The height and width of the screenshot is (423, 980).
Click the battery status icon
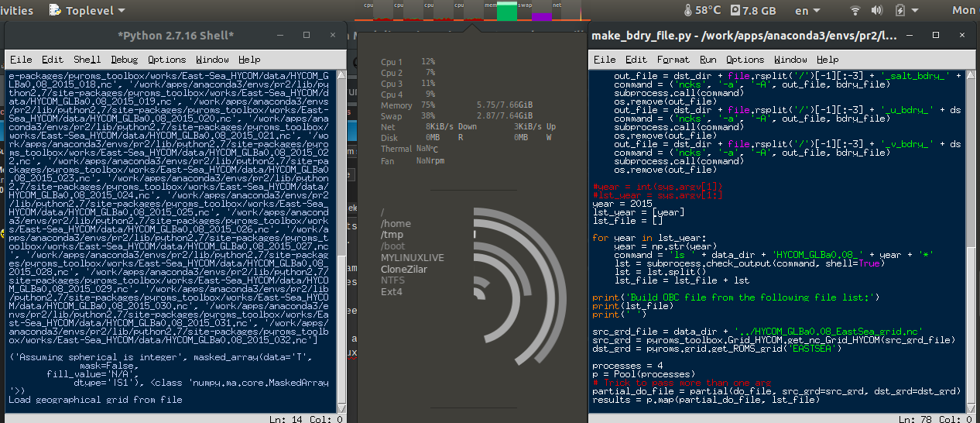(x=900, y=11)
